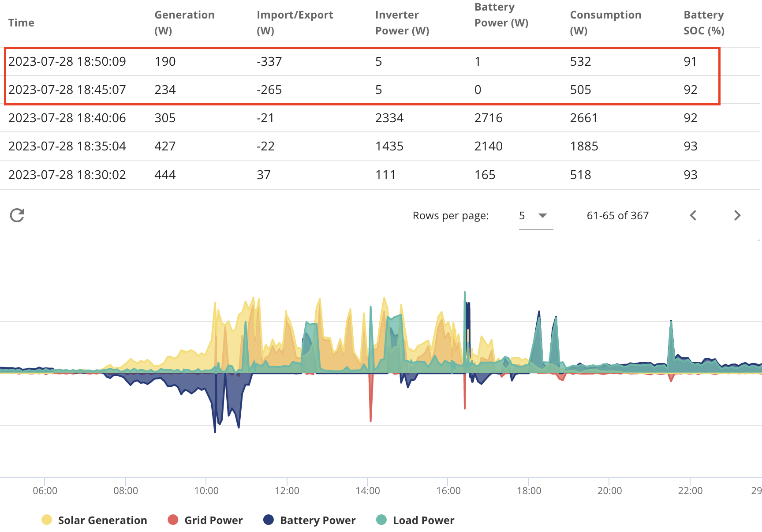Click the 20:00 time axis label
762x532 pixels.
610,491
